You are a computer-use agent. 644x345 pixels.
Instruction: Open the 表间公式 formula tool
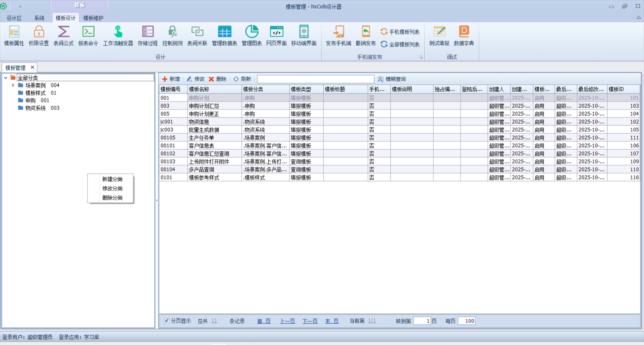coord(63,36)
